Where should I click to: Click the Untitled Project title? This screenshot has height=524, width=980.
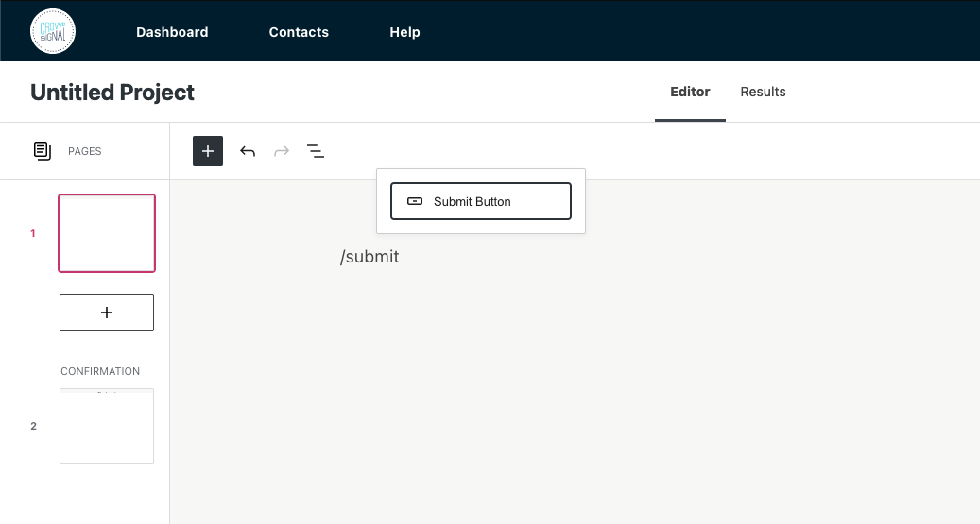click(x=112, y=93)
